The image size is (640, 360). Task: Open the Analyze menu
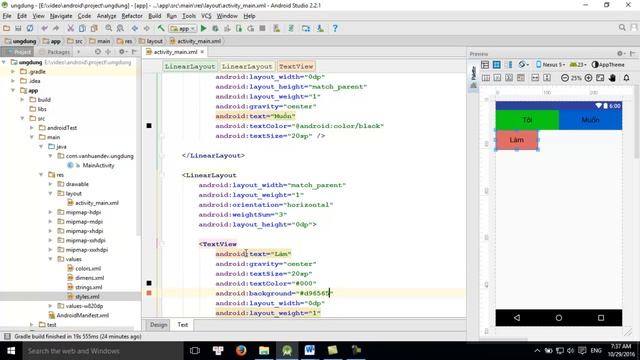click(106, 16)
